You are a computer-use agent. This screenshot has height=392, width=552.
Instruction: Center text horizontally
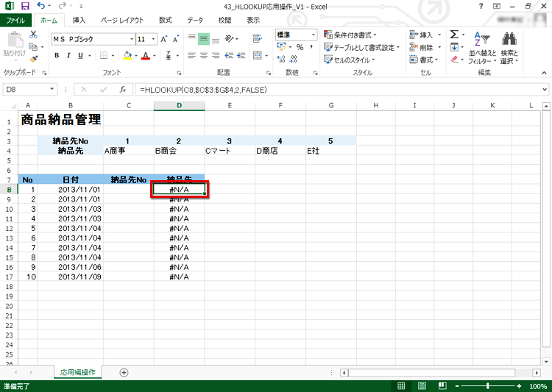coord(204,55)
